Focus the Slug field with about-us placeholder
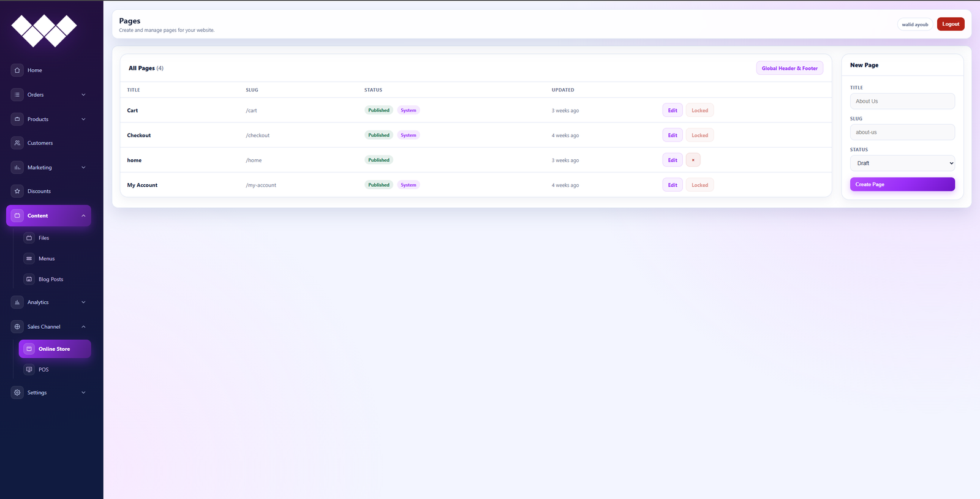 point(902,132)
